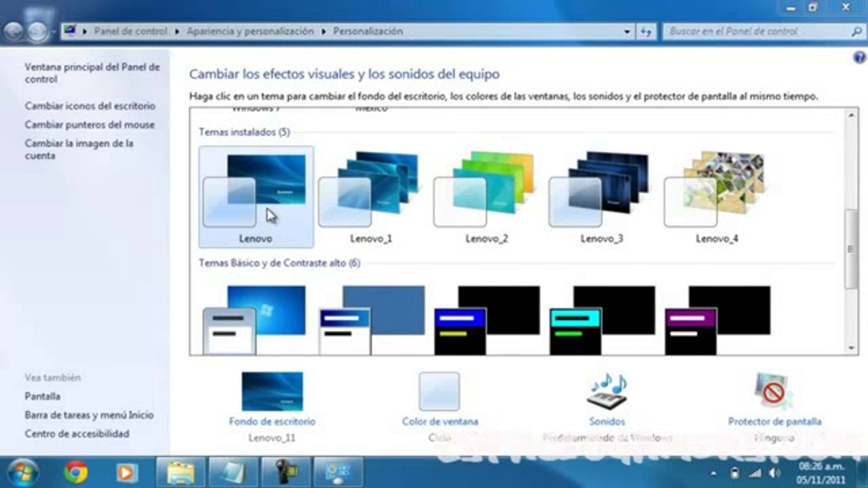Click Temas Básico y de Contraste alto (6) header
Viewport: 868px width, 488px height.
pyautogui.click(x=279, y=263)
